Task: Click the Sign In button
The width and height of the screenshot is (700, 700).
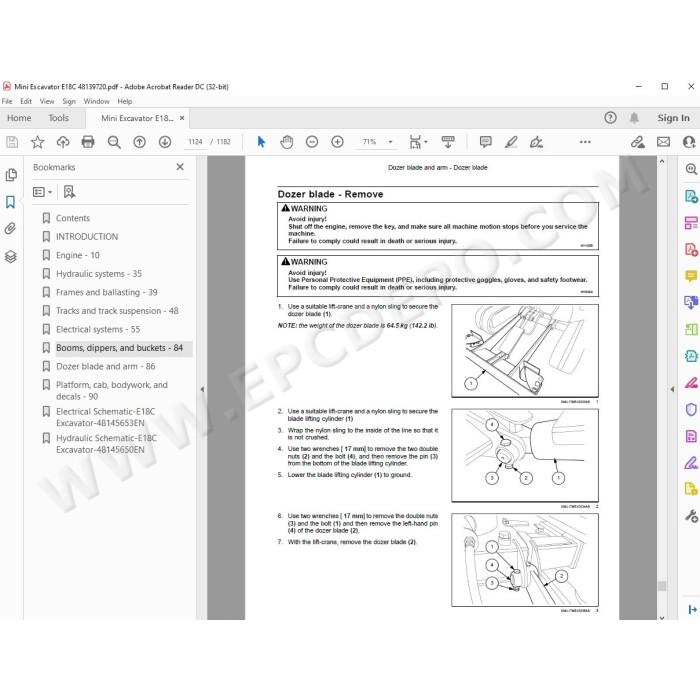Action: 673,118
